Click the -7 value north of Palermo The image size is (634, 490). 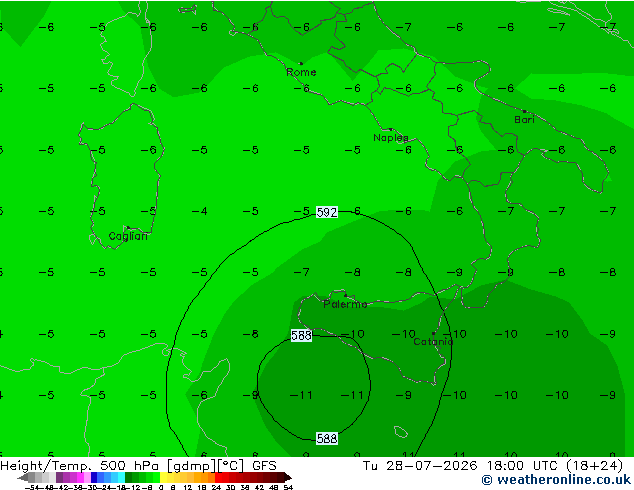click(302, 272)
